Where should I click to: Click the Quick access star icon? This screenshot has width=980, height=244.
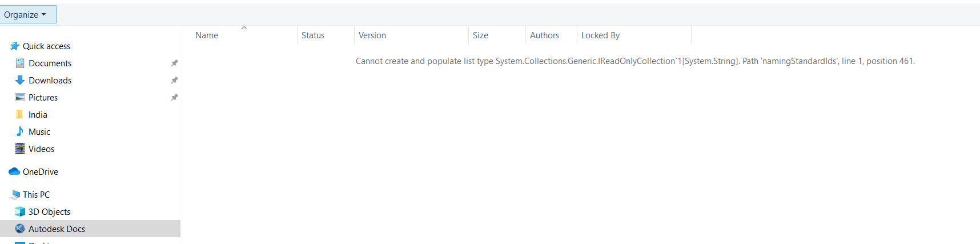[x=15, y=46]
